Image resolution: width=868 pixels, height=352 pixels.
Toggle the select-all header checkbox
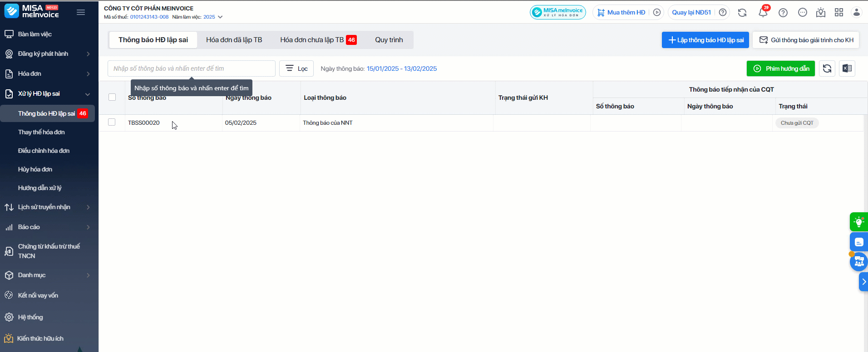[112, 97]
